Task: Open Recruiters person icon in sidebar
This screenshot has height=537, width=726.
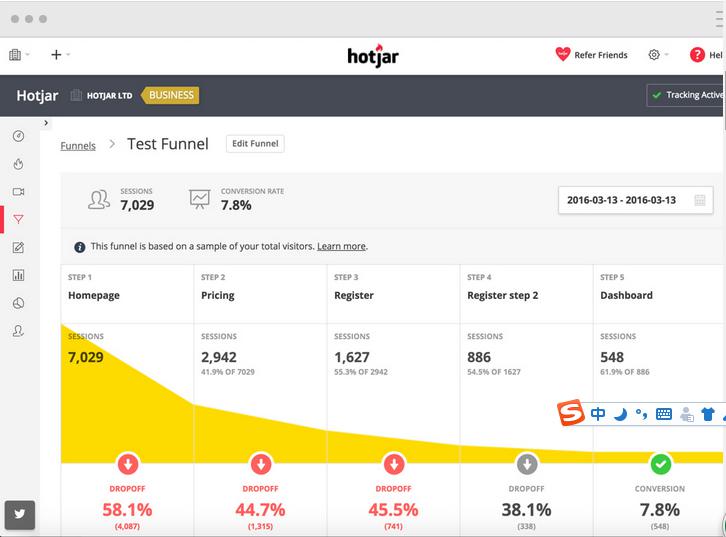Action: (19, 331)
